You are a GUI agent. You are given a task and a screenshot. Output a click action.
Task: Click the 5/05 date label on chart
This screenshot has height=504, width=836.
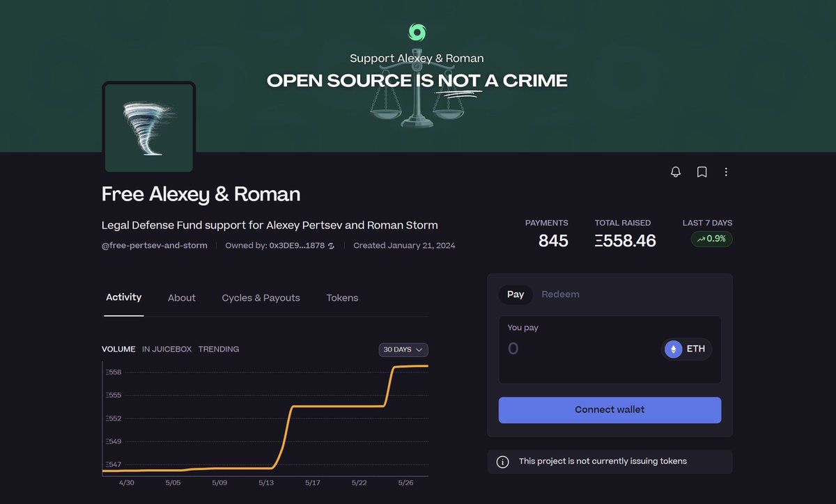click(x=173, y=482)
